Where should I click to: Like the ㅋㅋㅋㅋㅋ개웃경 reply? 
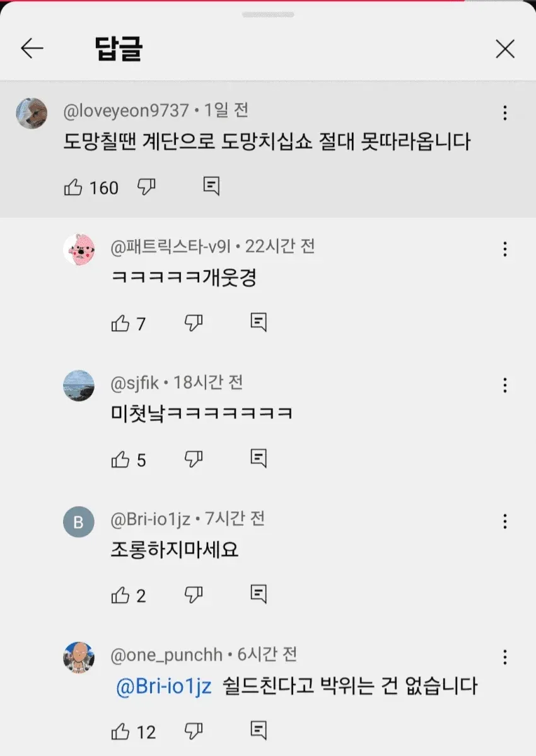tap(120, 323)
